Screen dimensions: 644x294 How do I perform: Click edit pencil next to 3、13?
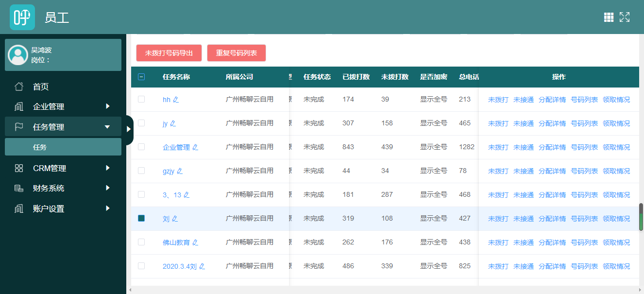pos(186,195)
